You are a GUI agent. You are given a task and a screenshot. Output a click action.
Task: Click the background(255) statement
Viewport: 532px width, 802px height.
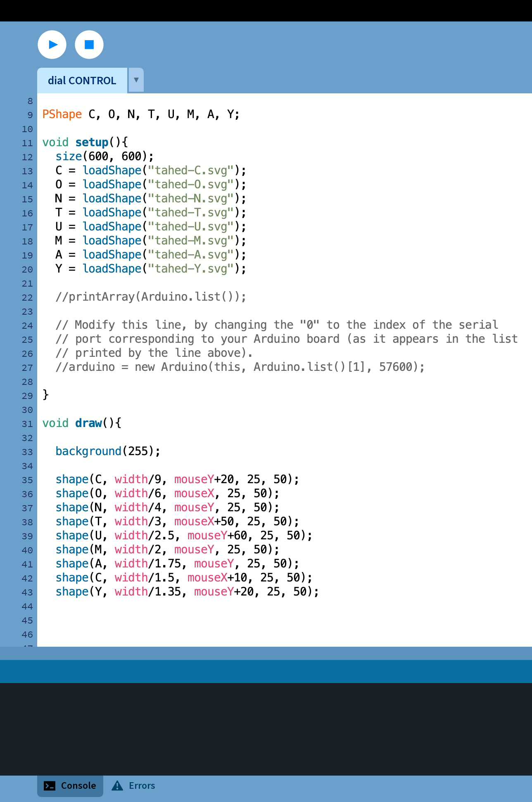[x=108, y=451]
